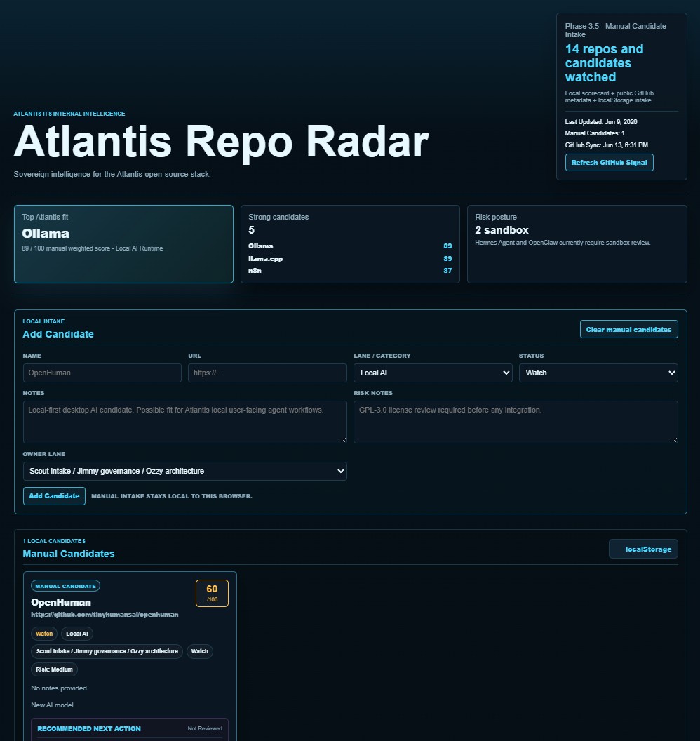Screen dimensions: 700x741
Task: Click the Not Reviewed status label
Action: coord(205,728)
